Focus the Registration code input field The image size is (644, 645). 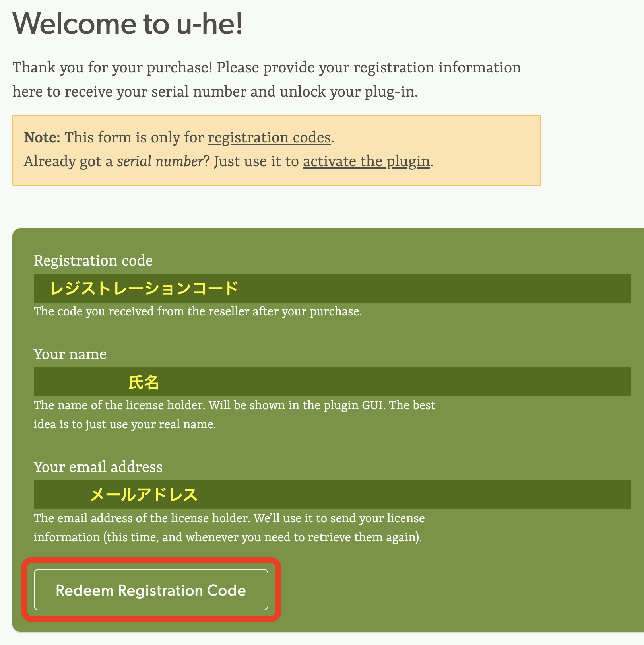click(398, 288)
